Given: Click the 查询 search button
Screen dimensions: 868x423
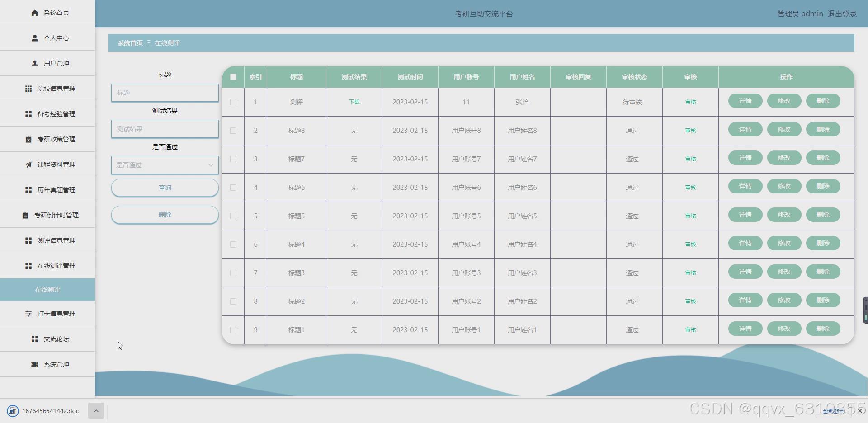Looking at the screenshot, I should point(165,188).
